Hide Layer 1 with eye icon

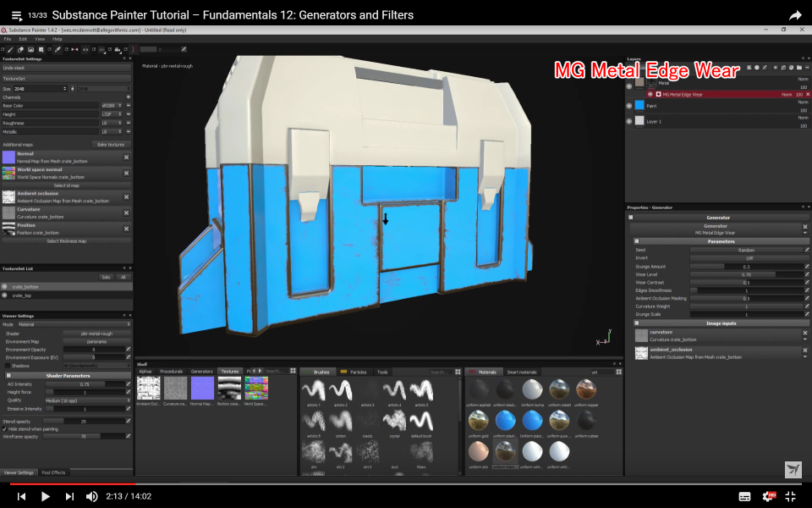(x=629, y=121)
